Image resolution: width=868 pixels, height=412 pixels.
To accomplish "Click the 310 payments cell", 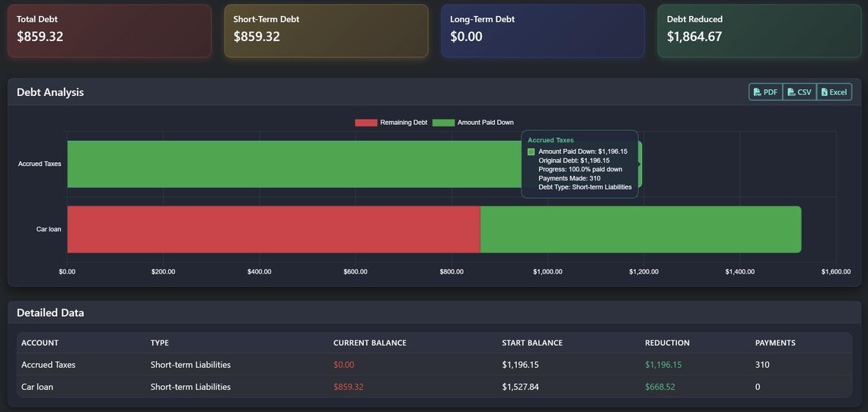I will pos(762,365).
